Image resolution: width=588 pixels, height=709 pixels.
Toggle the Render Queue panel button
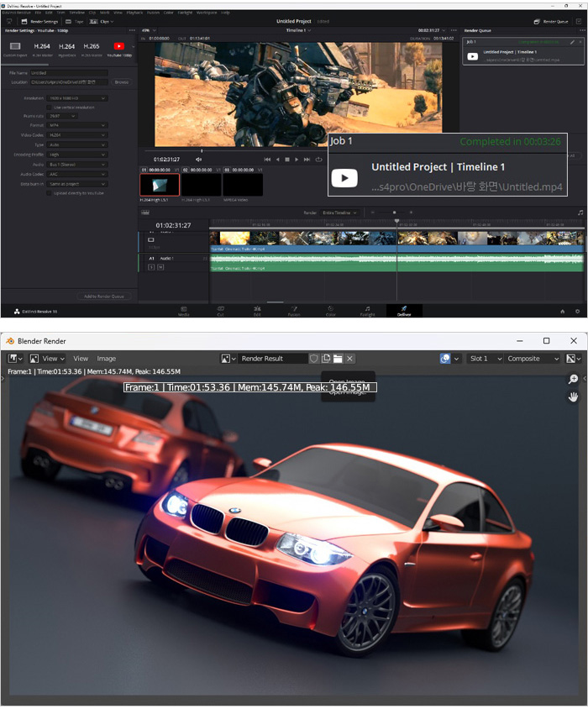(x=550, y=21)
